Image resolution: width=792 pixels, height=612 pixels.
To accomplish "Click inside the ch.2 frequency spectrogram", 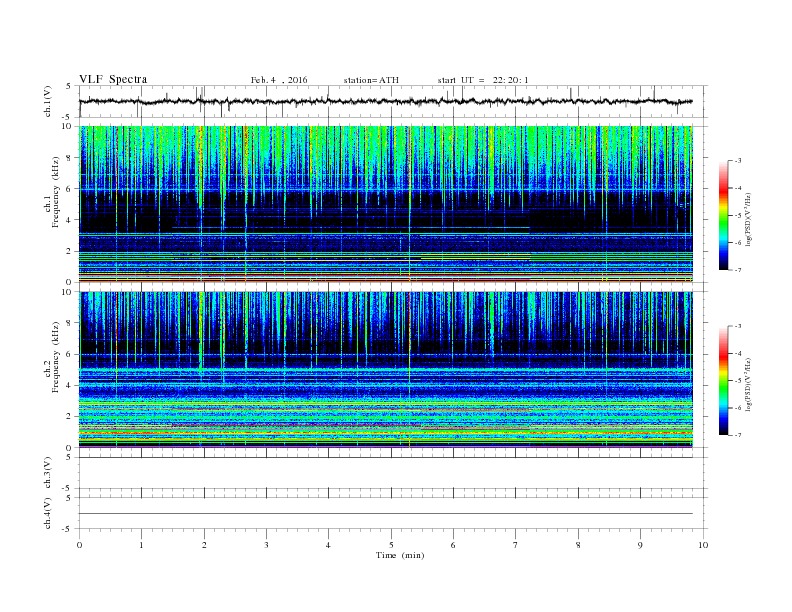I will coord(386,370).
